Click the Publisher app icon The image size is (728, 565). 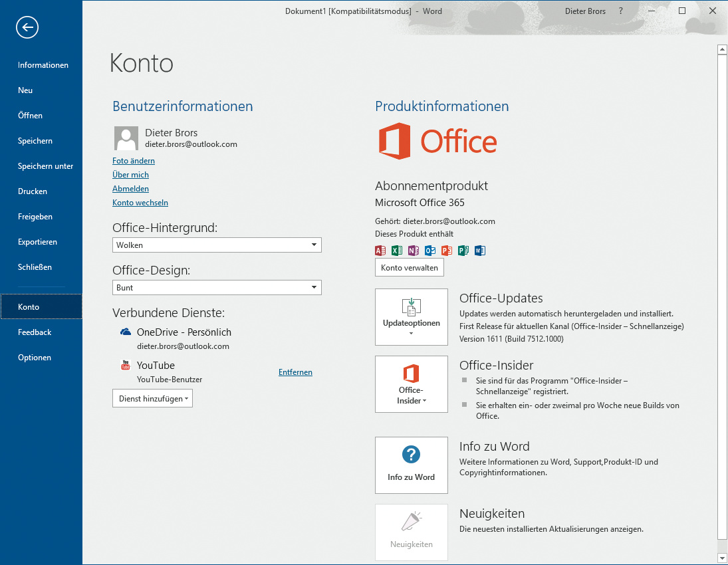[x=463, y=251]
